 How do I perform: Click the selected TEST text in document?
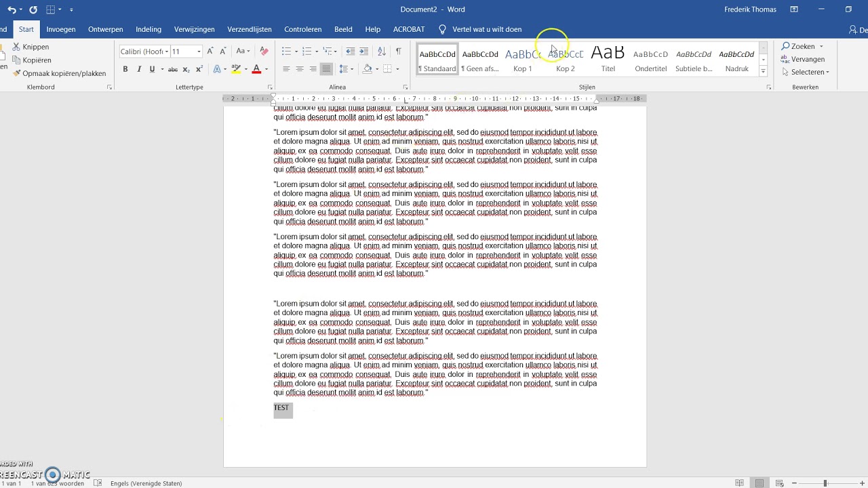pyautogui.click(x=281, y=407)
